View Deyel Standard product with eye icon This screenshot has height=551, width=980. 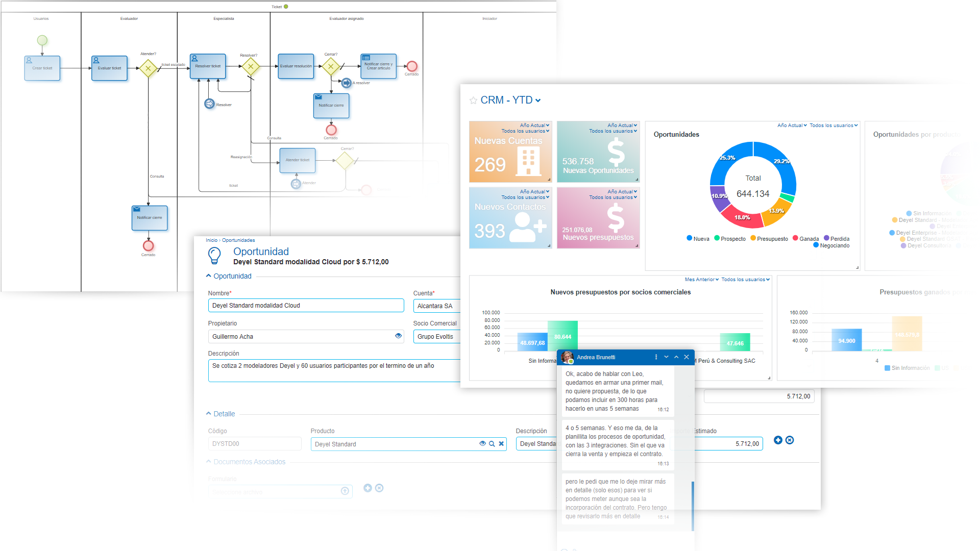point(482,443)
